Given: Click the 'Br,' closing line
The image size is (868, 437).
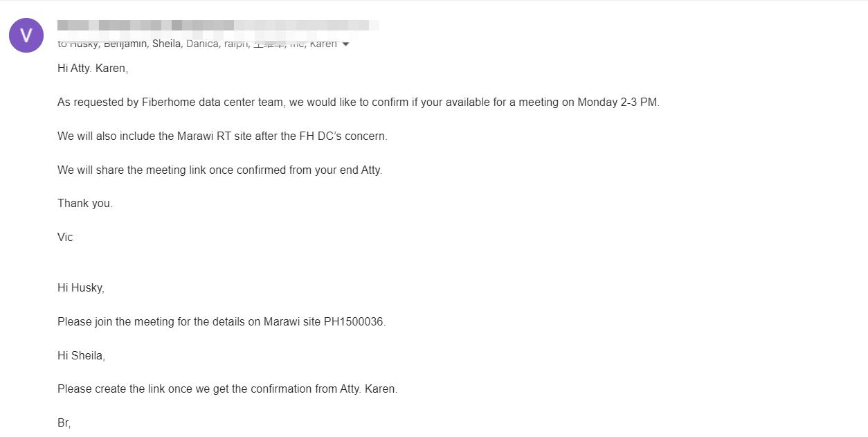Looking at the screenshot, I should click(64, 422).
